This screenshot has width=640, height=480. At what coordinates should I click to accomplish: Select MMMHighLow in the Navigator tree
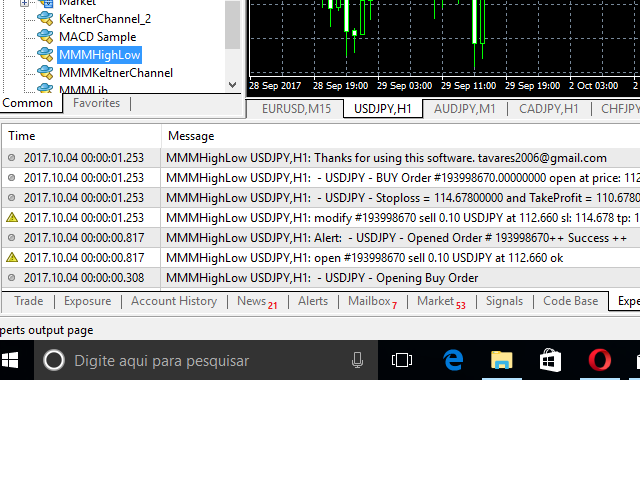pos(100,55)
